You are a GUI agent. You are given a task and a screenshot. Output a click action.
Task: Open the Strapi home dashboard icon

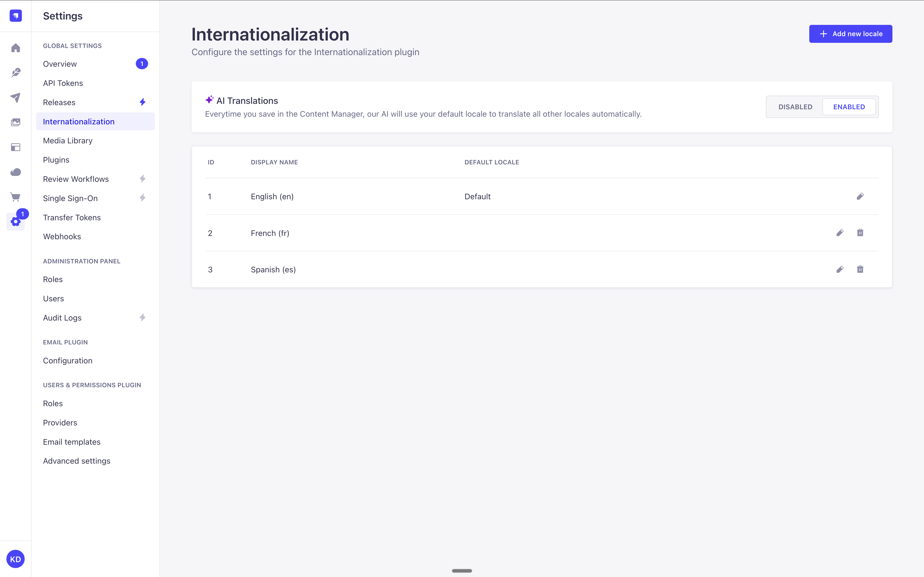tap(16, 48)
